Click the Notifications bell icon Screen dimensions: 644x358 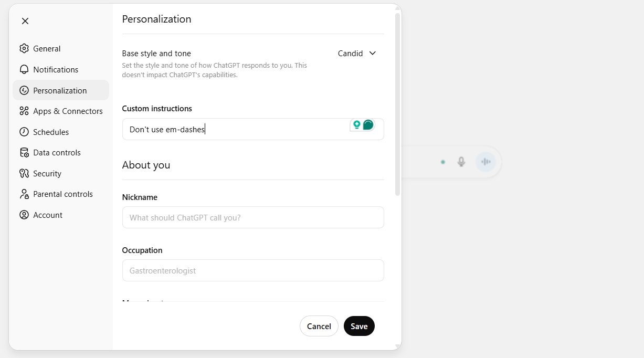click(x=24, y=70)
